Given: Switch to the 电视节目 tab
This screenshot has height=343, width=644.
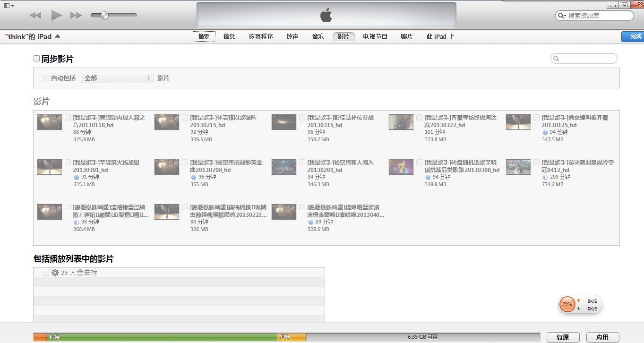Looking at the screenshot, I should tap(375, 36).
